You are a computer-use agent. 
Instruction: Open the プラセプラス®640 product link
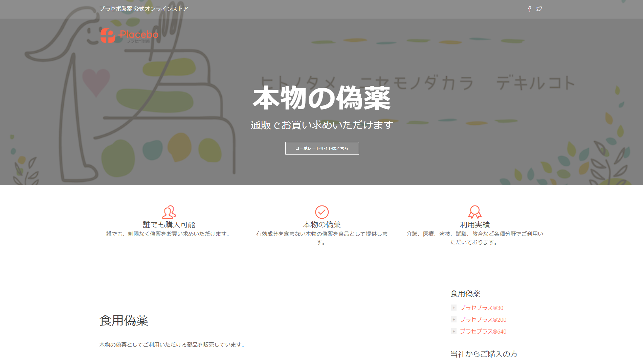tap(483, 332)
